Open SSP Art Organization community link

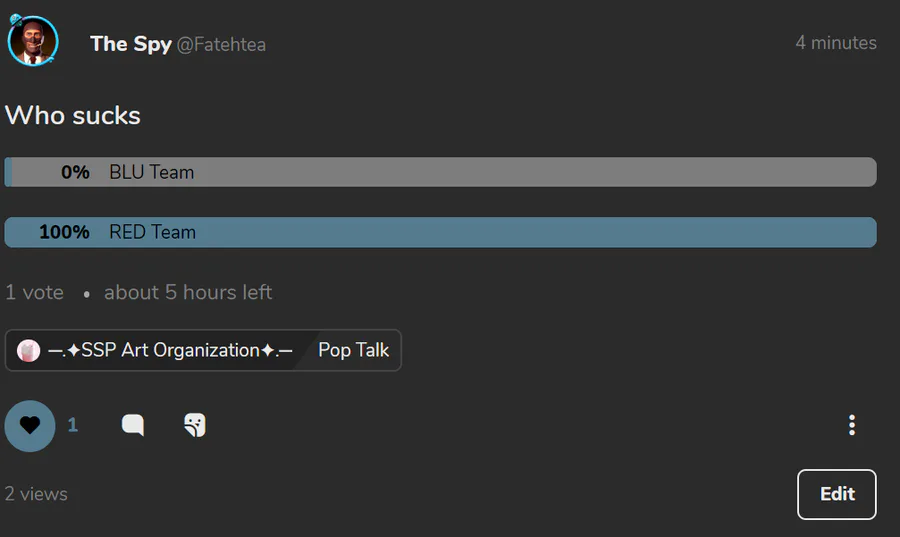(170, 350)
